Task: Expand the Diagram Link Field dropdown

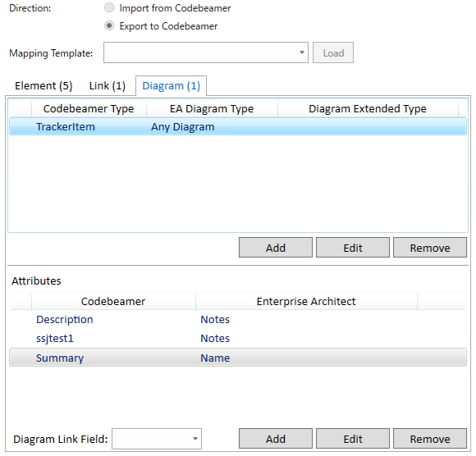Action: click(x=195, y=439)
